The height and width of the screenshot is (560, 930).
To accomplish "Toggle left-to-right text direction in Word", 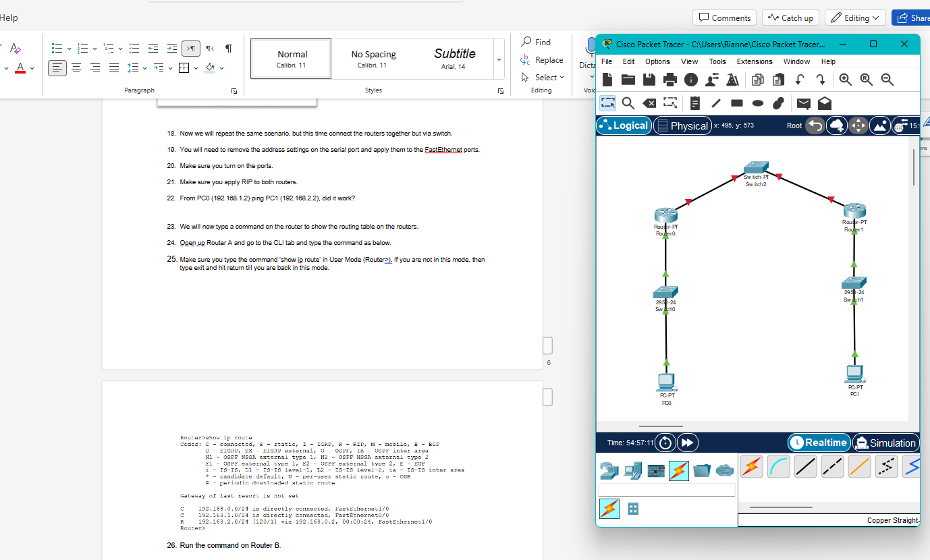I will [191, 48].
